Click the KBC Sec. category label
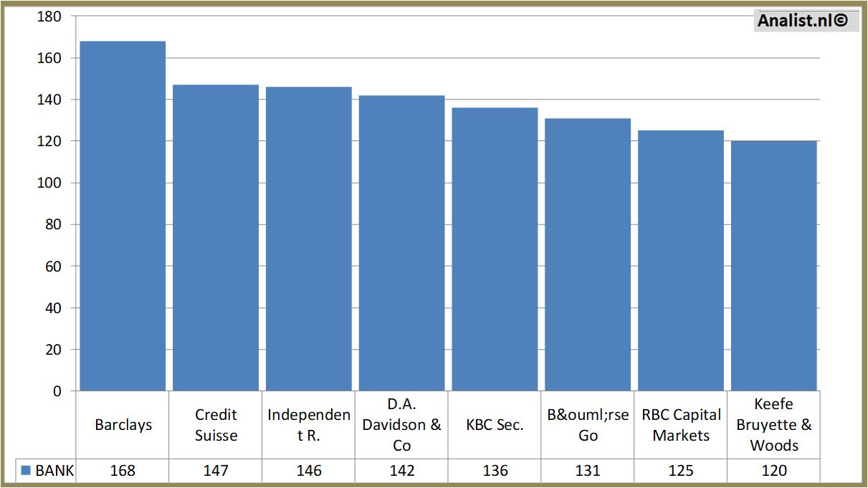This screenshot has width=868, height=488. tap(495, 425)
